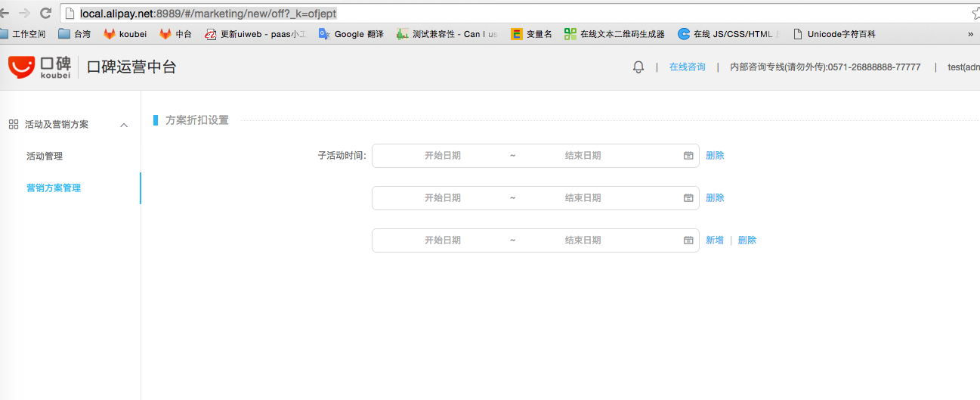Open the test(adm user account menu
The width and height of the screenshot is (980, 400).
click(x=963, y=67)
